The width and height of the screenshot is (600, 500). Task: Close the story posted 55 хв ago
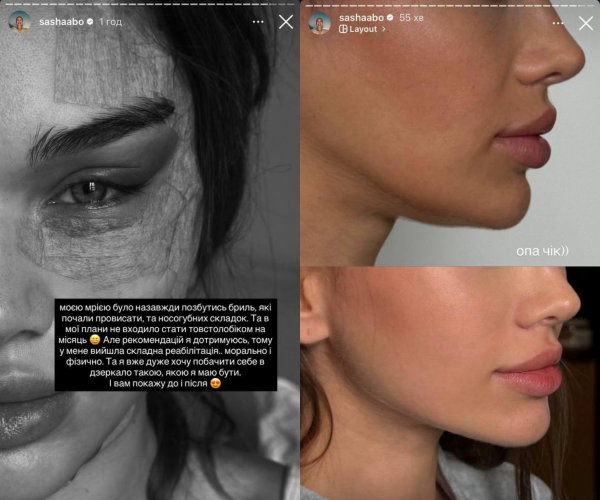586,23
